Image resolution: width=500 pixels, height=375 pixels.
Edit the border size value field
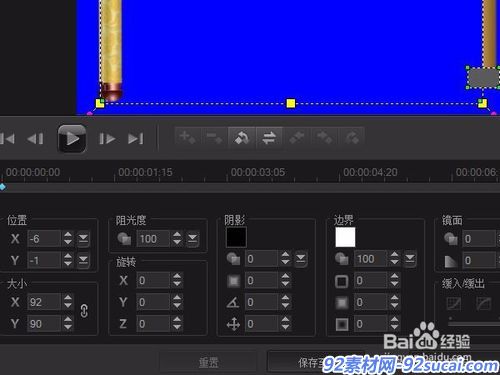(371, 280)
